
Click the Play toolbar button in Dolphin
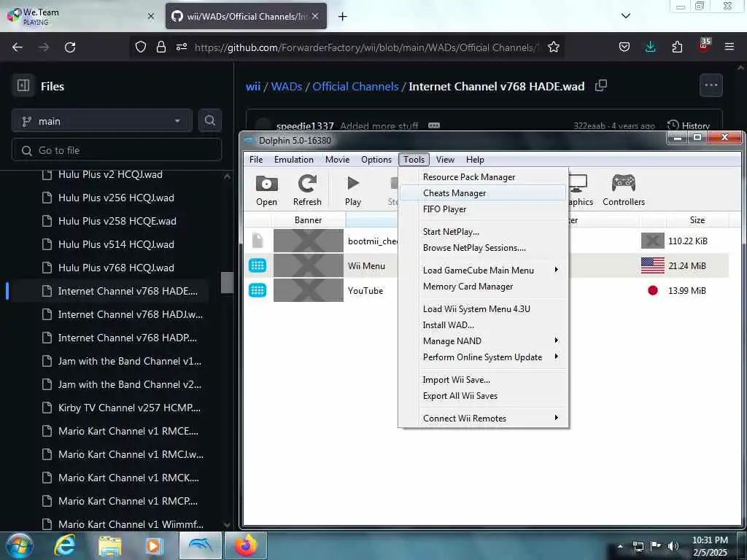pos(353,183)
